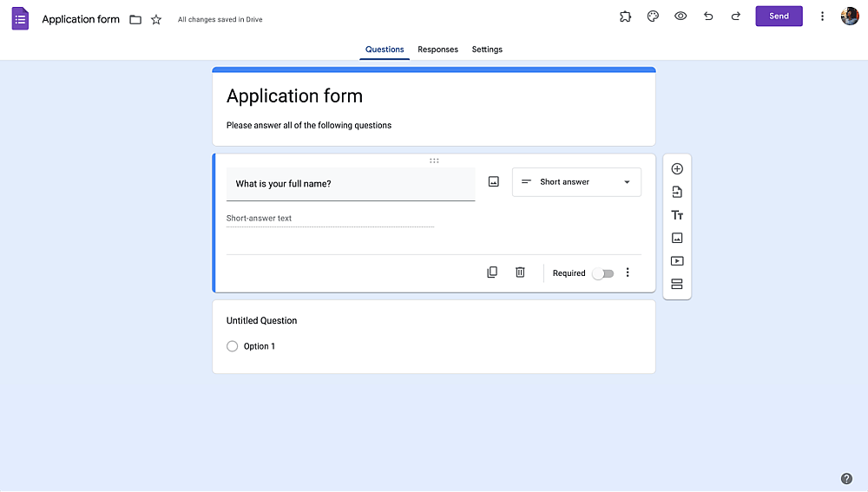Click the Add video icon
Screen dimensions: 868x492
coord(677,261)
